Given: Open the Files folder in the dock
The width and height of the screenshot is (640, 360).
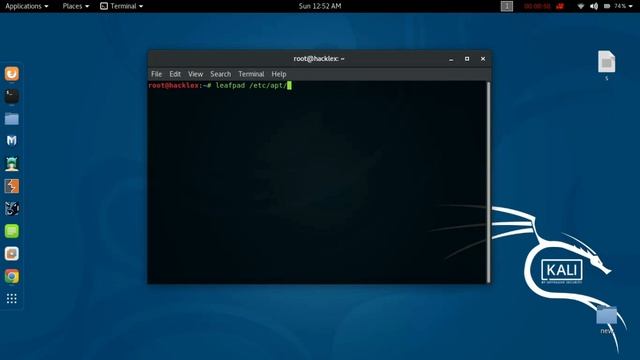Looking at the screenshot, I should (11, 119).
